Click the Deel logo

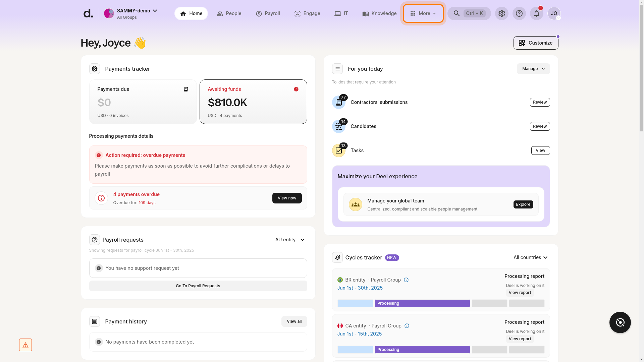pyautogui.click(x=88, y=13)
